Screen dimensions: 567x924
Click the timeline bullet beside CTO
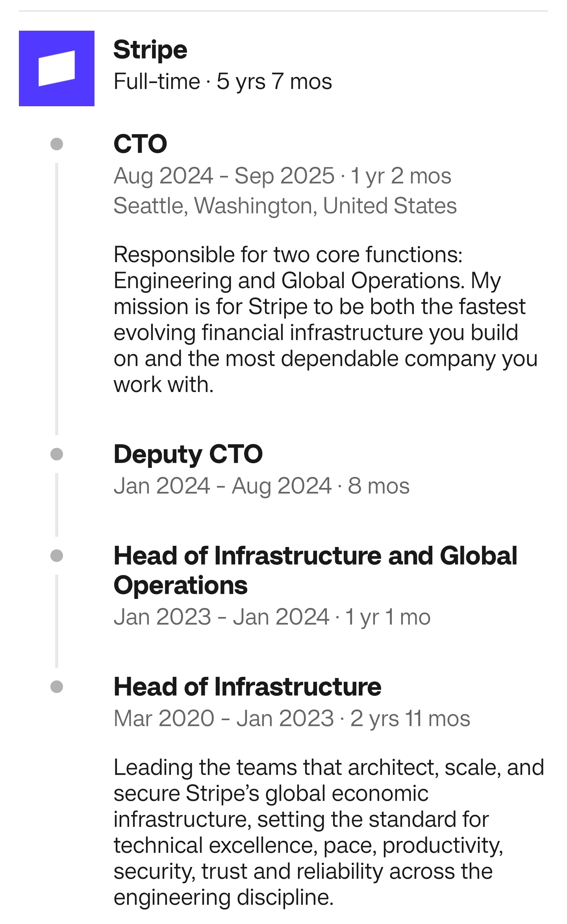(x=57, y=144)
